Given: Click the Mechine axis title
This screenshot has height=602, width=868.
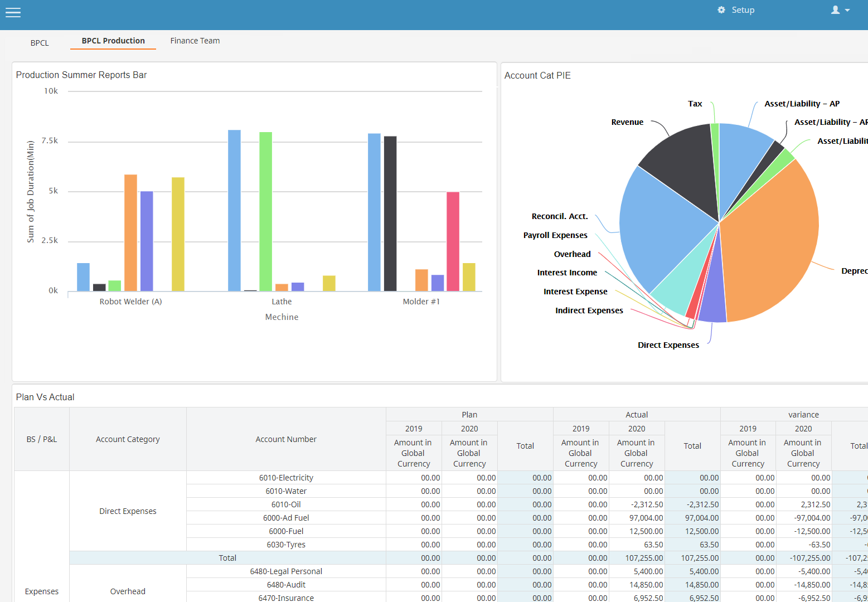Looking at the screenshot, I should pyautogui.click(x=282, y=317).
